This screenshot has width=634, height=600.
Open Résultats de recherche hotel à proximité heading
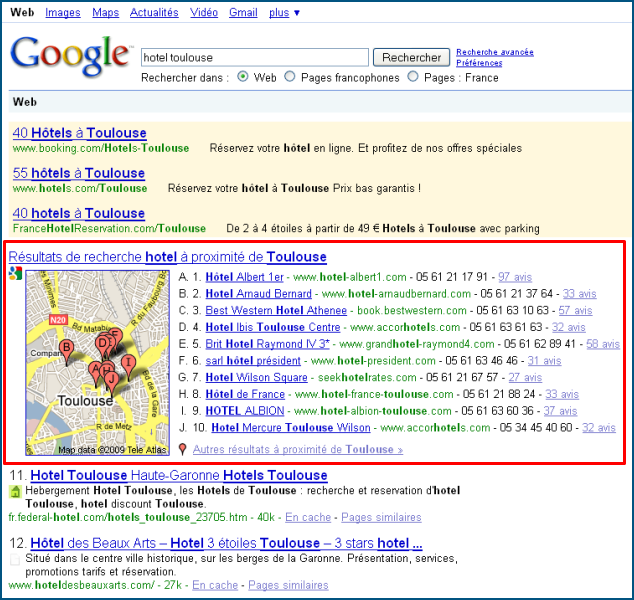167,257
